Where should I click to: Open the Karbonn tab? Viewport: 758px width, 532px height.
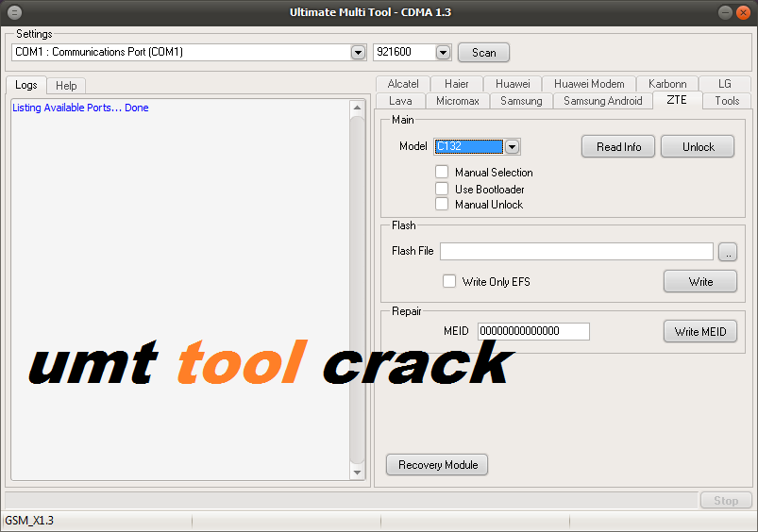(667, 84)
